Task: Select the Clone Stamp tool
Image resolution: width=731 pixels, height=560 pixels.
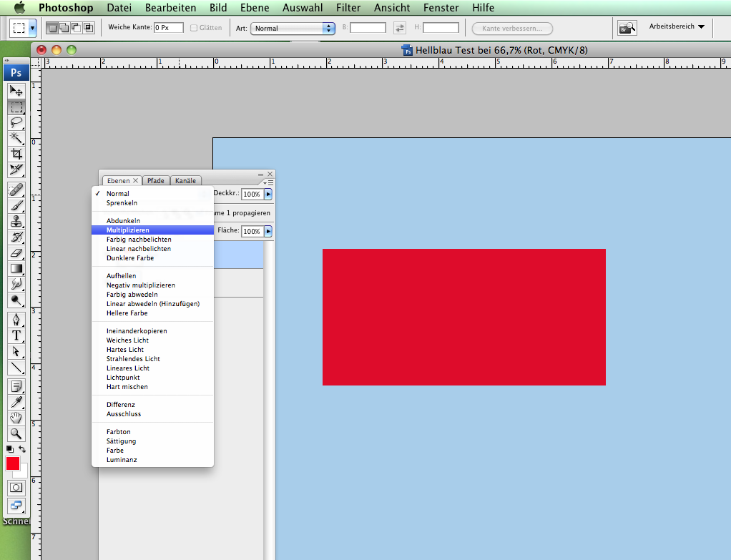Action: [16, 222]
